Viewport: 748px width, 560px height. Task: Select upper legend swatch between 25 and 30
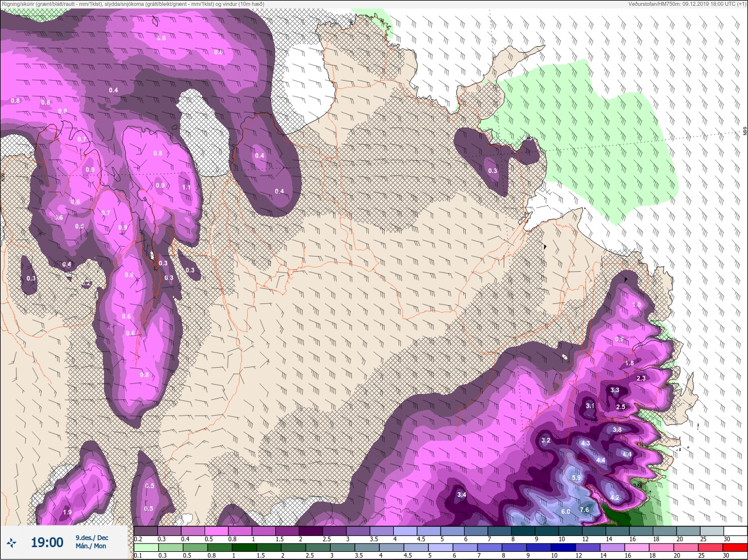[x=712, y=531]
